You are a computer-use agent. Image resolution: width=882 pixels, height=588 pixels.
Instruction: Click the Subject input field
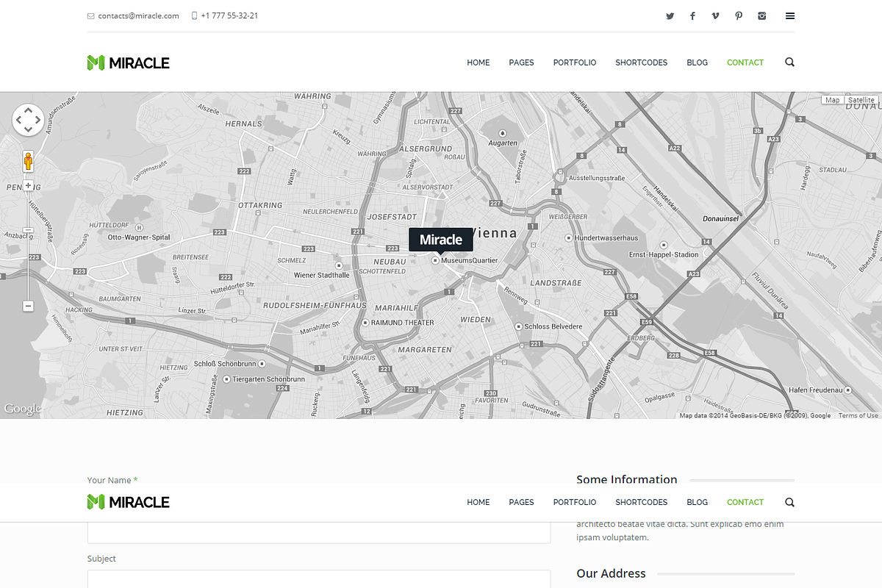click(x=319, y=579)
